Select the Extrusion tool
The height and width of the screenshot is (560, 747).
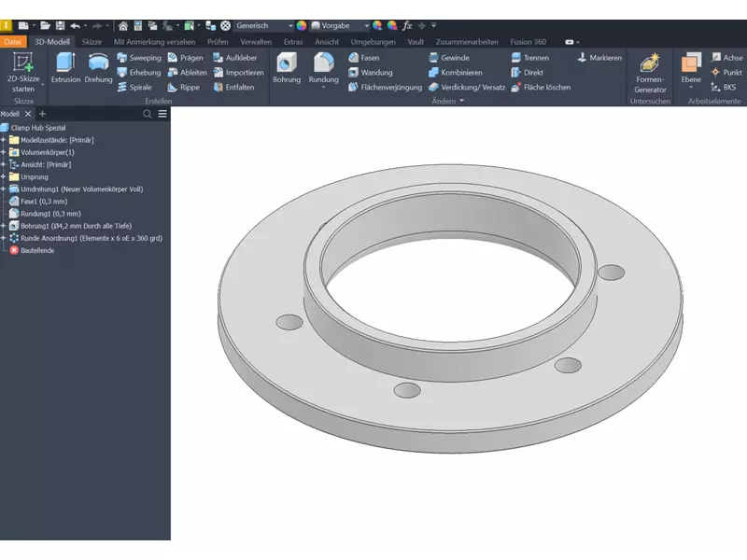tap(65, 68)
